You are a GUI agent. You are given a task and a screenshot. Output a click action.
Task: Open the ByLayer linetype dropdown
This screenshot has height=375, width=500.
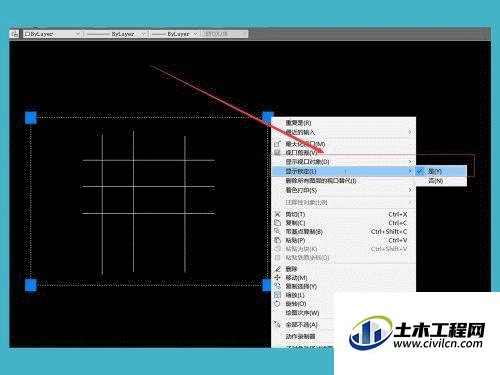(117, 34)
